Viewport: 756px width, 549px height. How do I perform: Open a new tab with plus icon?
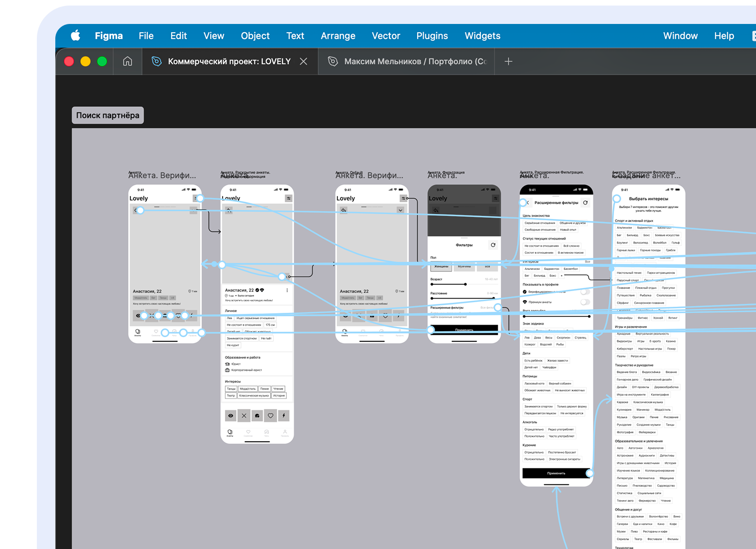508,61
